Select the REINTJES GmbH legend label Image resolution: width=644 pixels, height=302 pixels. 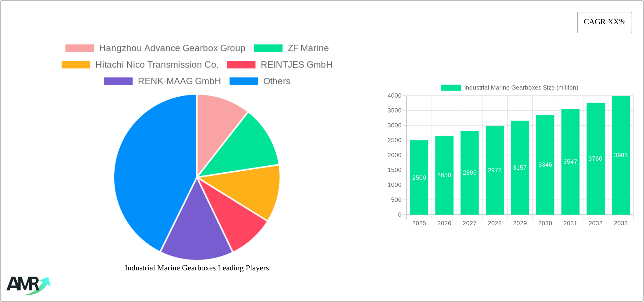[297, 65]
